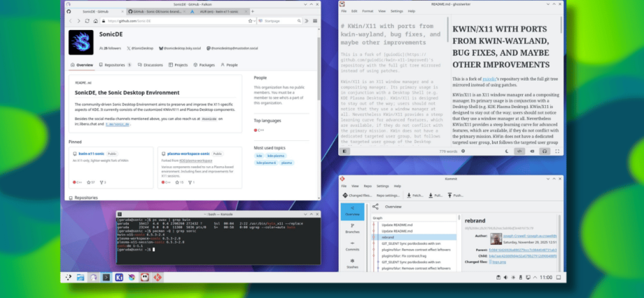
Task: Select Commits in Kommit sidebar
Action: (x=352, y=246)
